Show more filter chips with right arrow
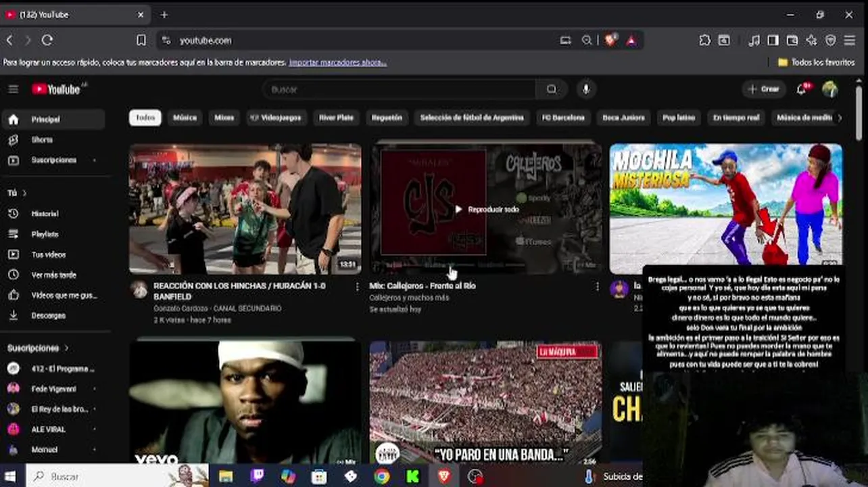868x487 pixels. 840,118
